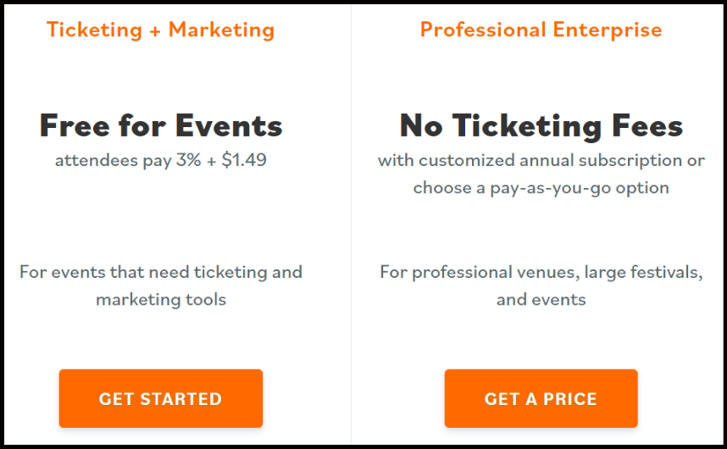Click the "For events that need ticketing and" line
Viewport: 727px width, 449px height.
[x=160, y=272]
